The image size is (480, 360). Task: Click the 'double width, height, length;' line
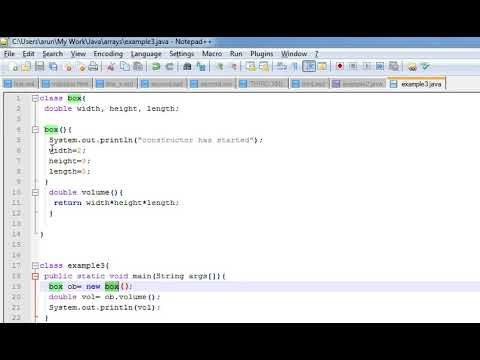pyautogui.click(x=111, y=109)
